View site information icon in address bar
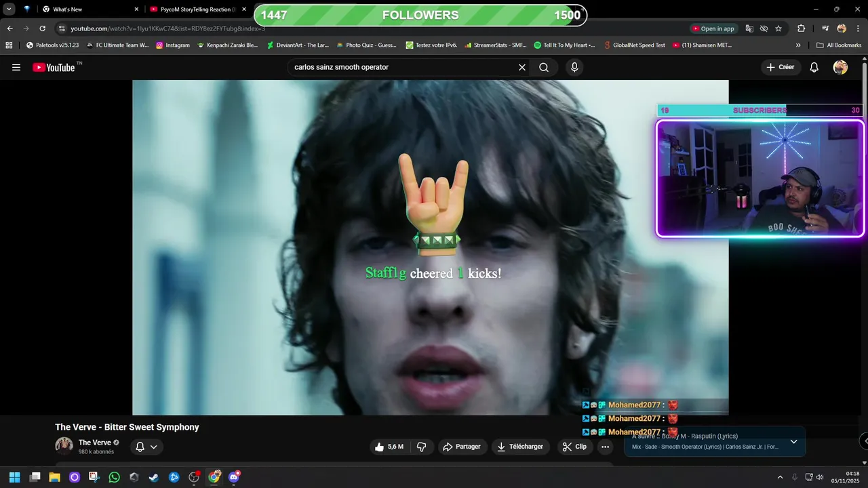 [x=62, y=28]
